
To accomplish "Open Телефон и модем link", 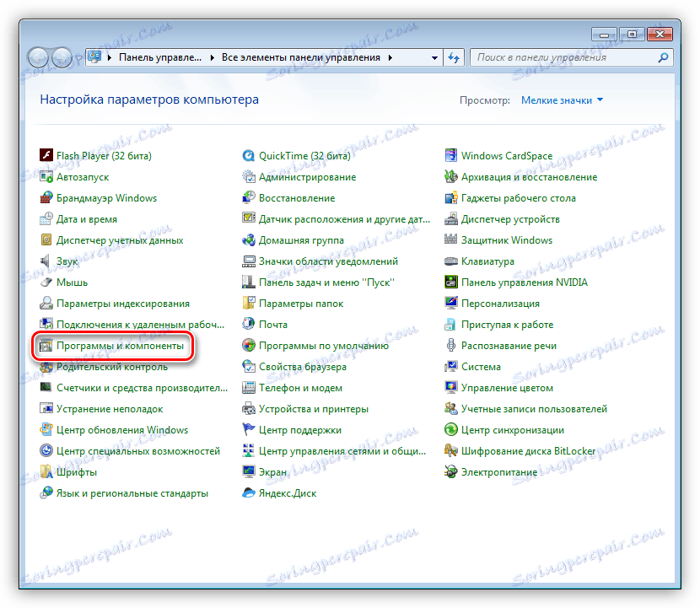I will (300, 387).
